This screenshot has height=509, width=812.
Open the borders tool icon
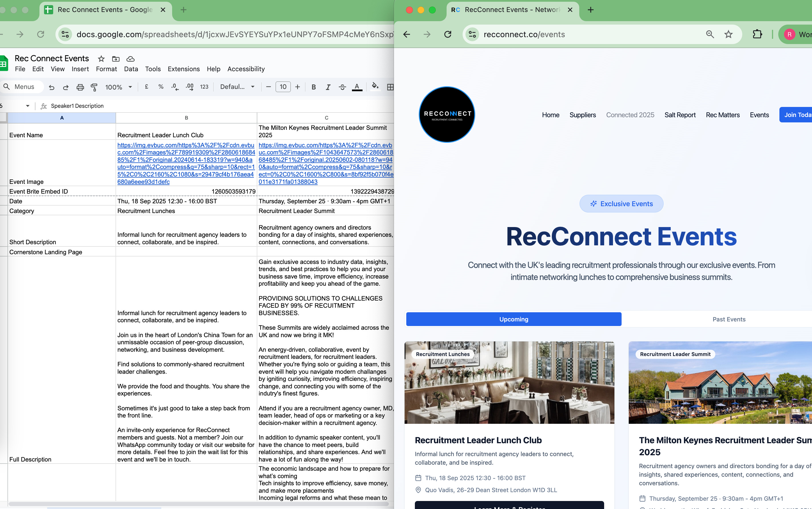390,87
